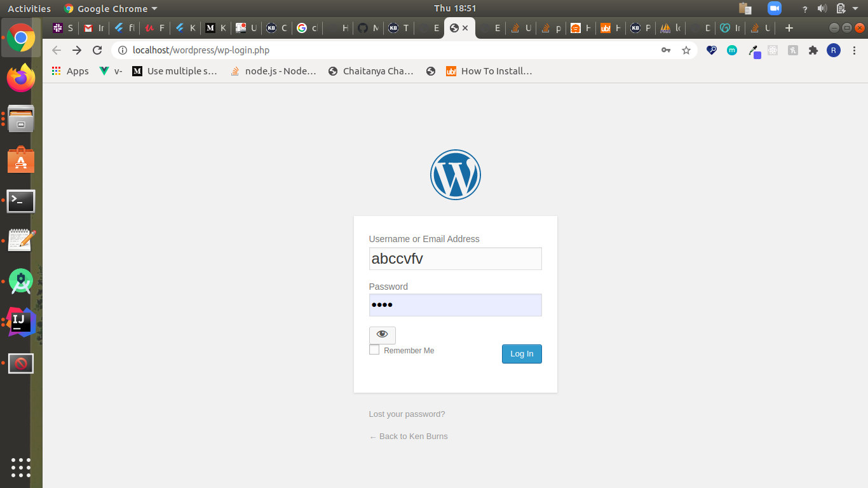Go back to the previous page
This screenshot has width=868, height=488.
coord(57,50)
